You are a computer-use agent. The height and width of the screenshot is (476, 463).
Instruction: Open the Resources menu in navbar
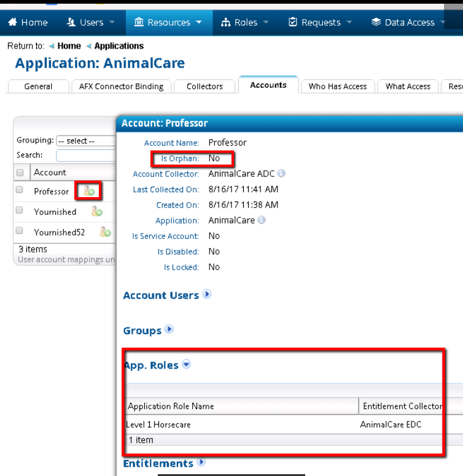pos(168,22)
